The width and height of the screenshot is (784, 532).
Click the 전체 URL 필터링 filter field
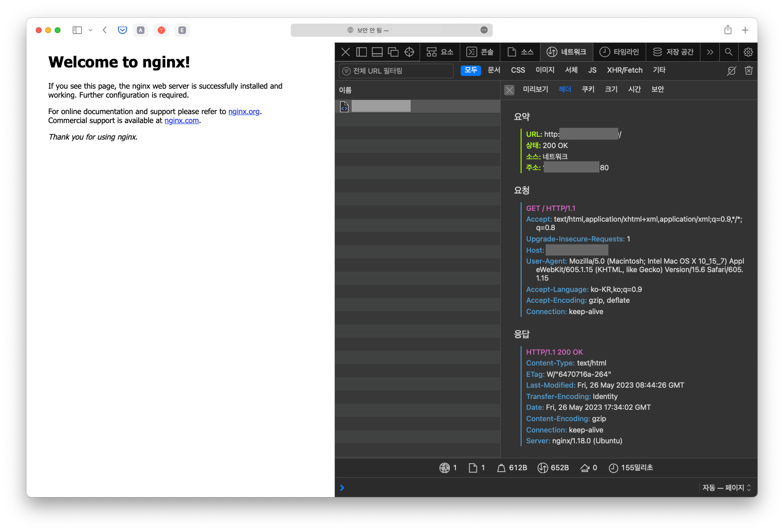point(396,71)
